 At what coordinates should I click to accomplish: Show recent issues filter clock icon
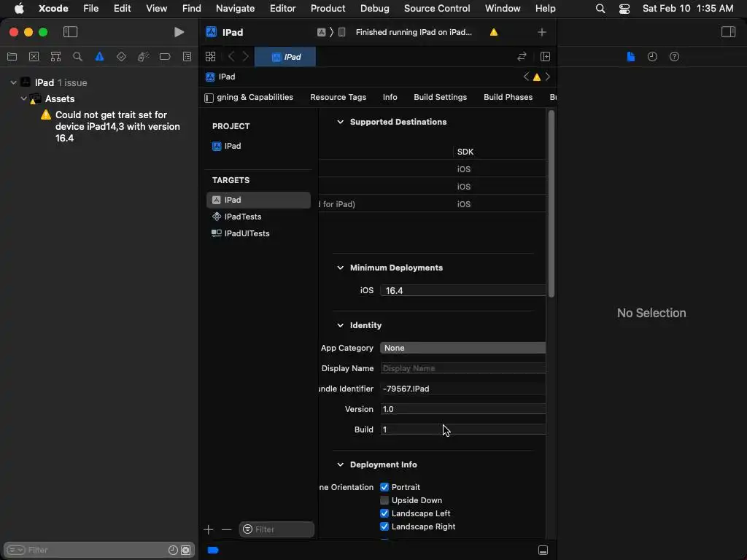click(173, 550)
